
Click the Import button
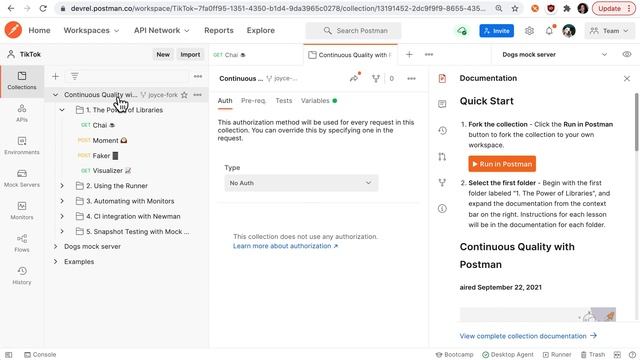(x=190, y=54)
